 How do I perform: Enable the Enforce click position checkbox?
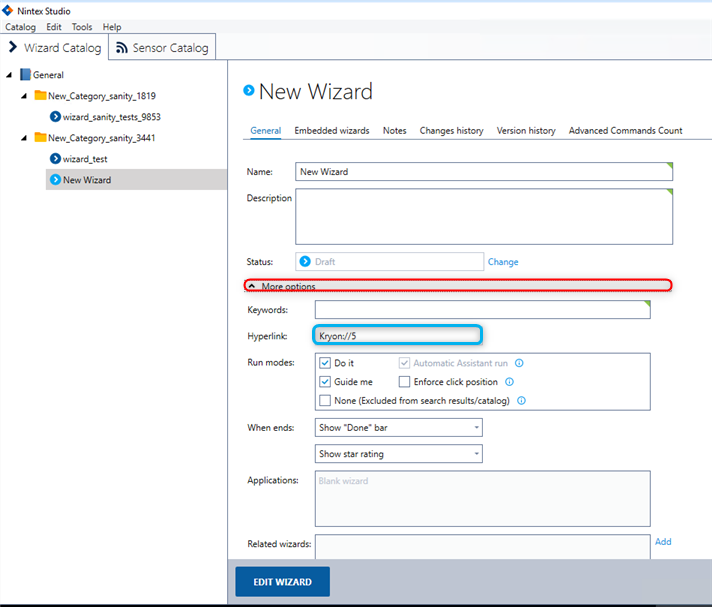(404, 382)
